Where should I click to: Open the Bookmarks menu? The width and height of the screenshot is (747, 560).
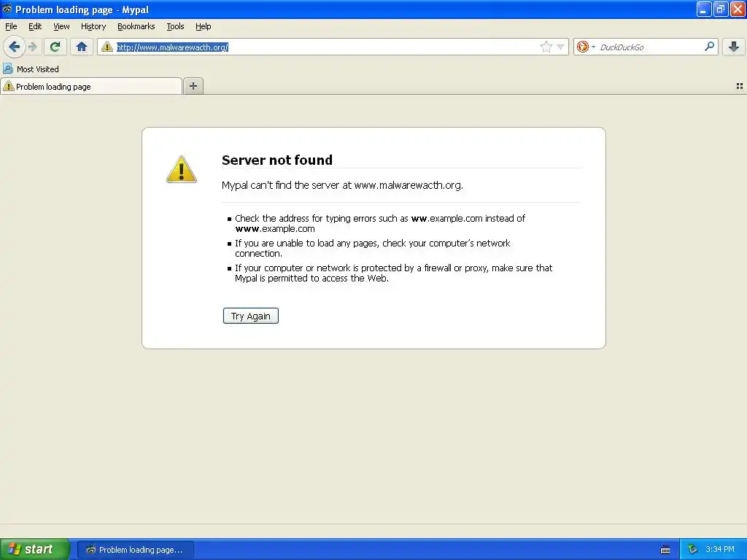[136, 26]
